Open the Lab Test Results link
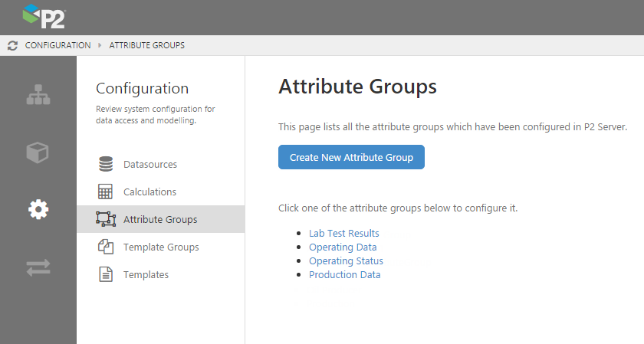644x344 pixels. pos(343,233)
